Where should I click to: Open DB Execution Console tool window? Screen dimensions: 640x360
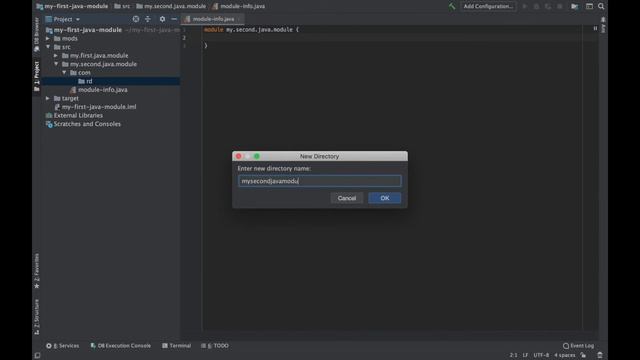pos(120,346)
